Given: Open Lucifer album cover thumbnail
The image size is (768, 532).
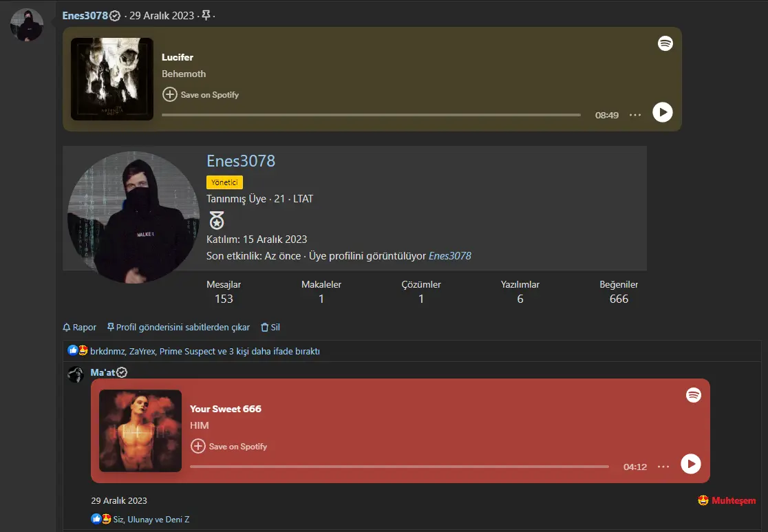Looking at the screenshot, I should [x=112, y=79].
